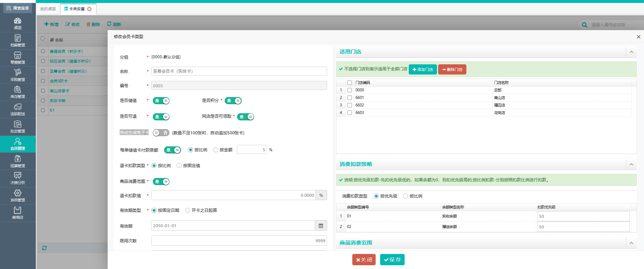Toggle the 是否可退 switch

coord(161,117)
